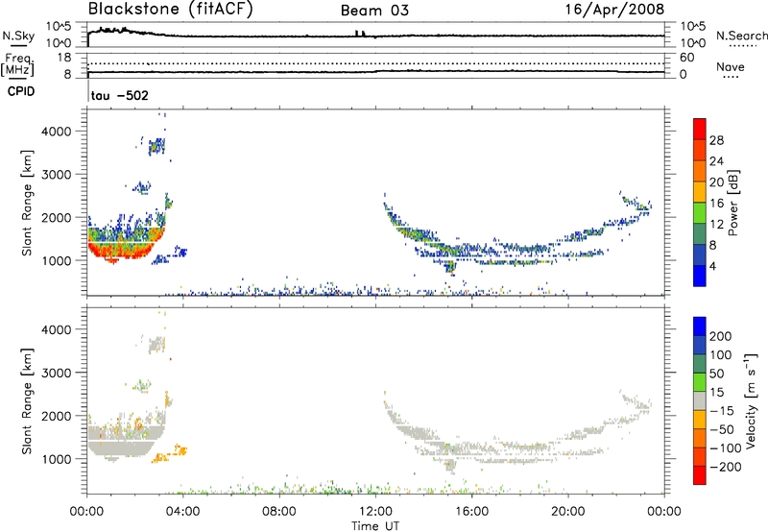The width and height of the screenshot is (768, 532).
Task: Click the '60' Nave axis value
Action: pyautogui.click(x=686, y=58)
